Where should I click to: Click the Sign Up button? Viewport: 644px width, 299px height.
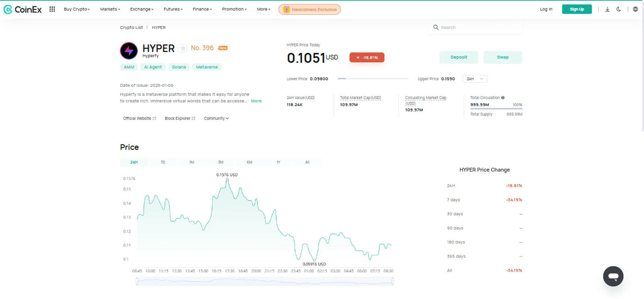point(577,9)
